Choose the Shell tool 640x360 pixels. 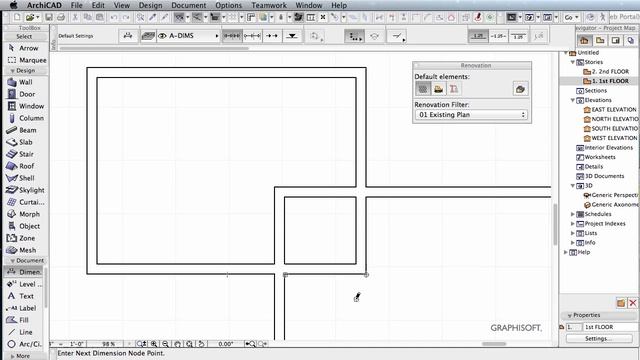point(21,178)
